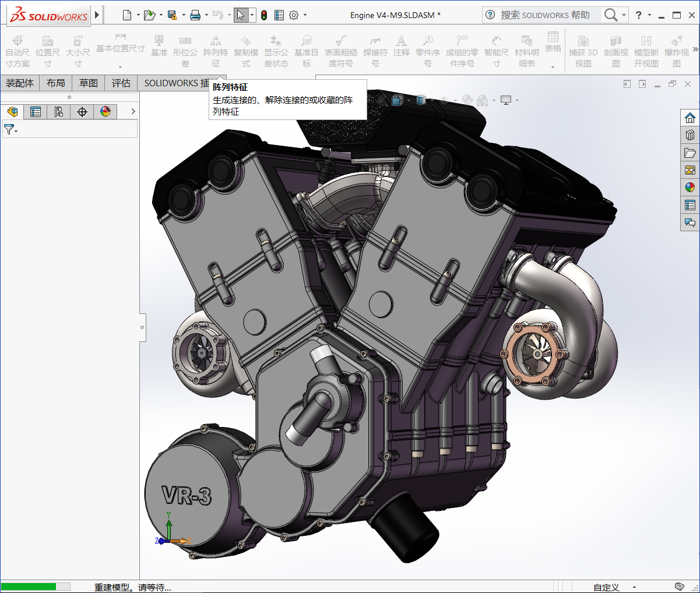This screenshot has height=593, width=700.
Task: Open the Options gear icon
Action: pos(294,15)
